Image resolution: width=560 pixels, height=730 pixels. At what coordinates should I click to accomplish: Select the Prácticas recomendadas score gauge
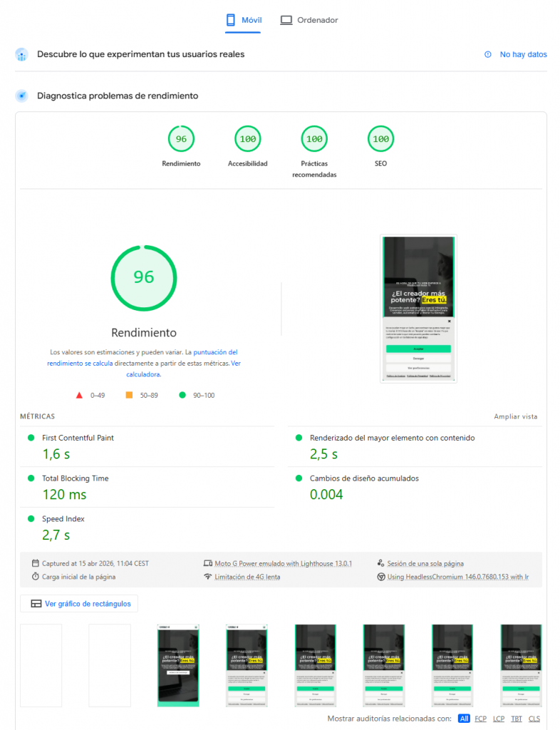(314, 139)
